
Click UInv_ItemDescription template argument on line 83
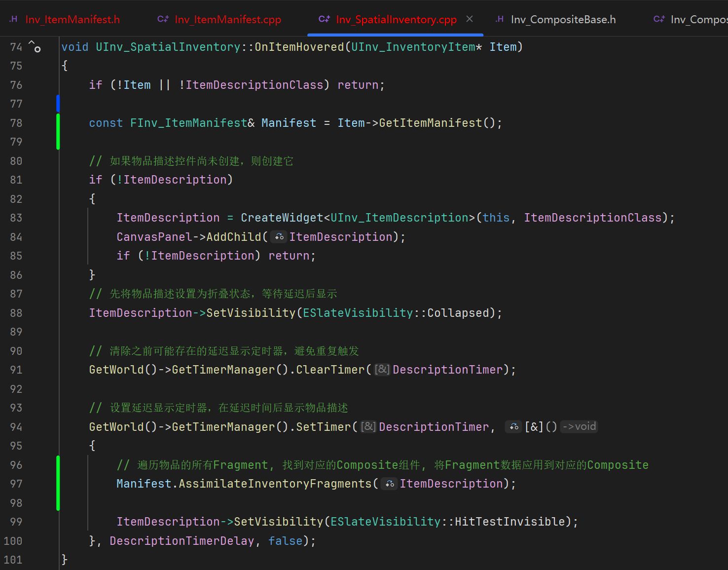pos(400,218)
